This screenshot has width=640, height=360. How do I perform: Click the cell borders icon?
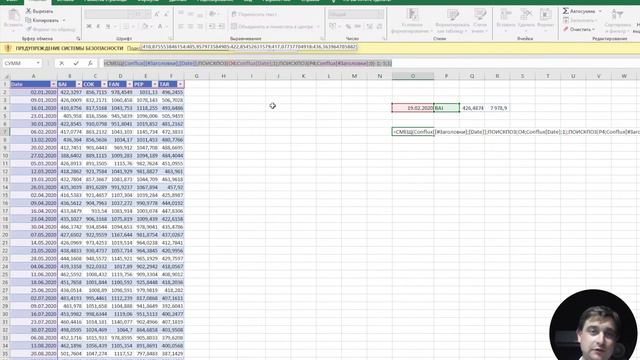coord(126,27)
